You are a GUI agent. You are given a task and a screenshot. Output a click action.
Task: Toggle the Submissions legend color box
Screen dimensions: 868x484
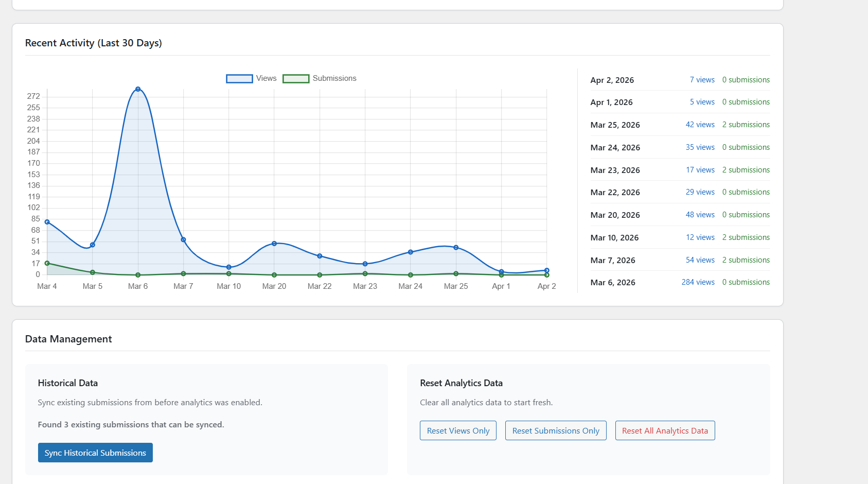pos(296,78)
